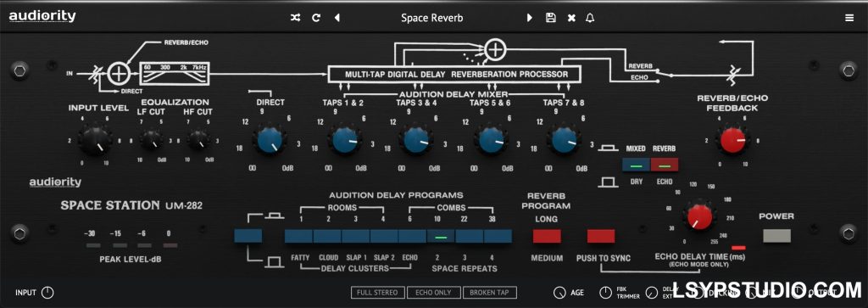Click the red Push To Sync button
Viewport: 868px width, 308px height.
[x=601, y=236]
